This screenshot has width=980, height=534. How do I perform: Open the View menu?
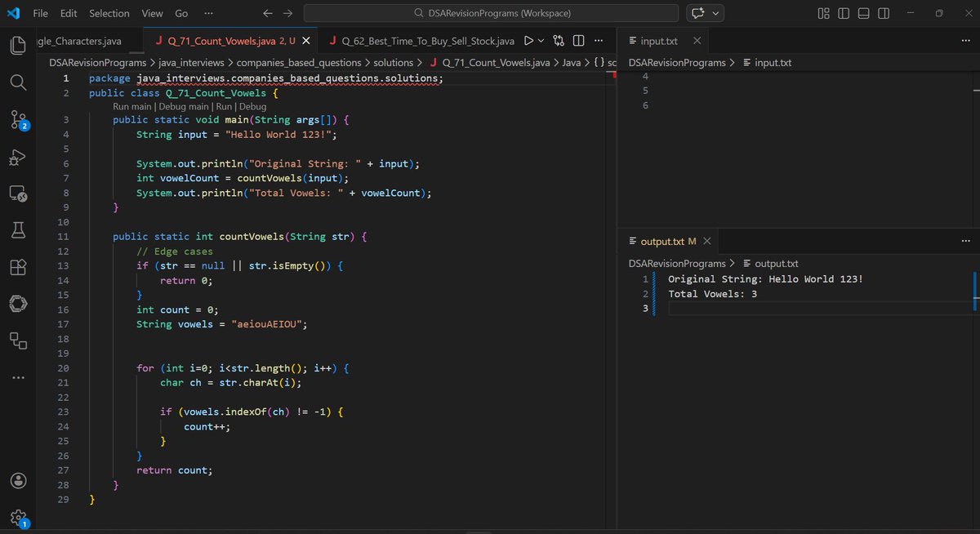click(152, 13)
